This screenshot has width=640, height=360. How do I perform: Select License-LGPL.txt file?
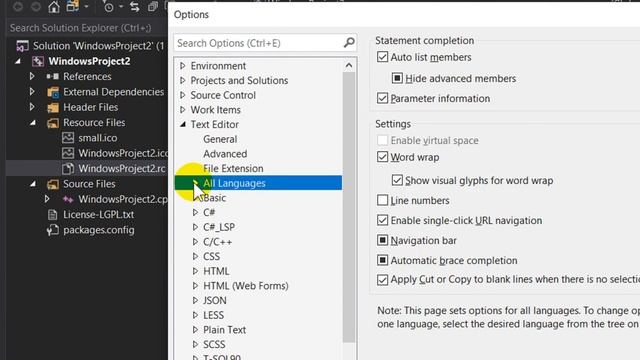(x=98, y=215)
